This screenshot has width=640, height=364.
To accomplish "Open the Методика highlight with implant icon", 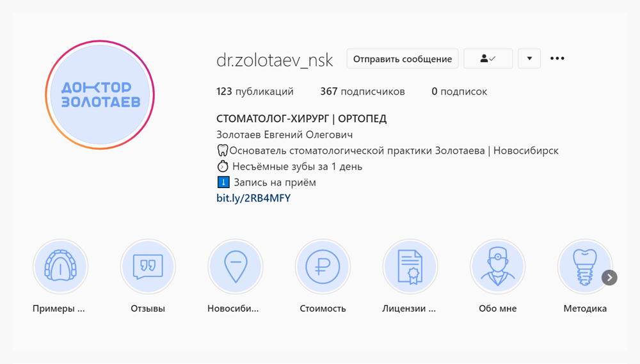I will (x=584, y=267).
